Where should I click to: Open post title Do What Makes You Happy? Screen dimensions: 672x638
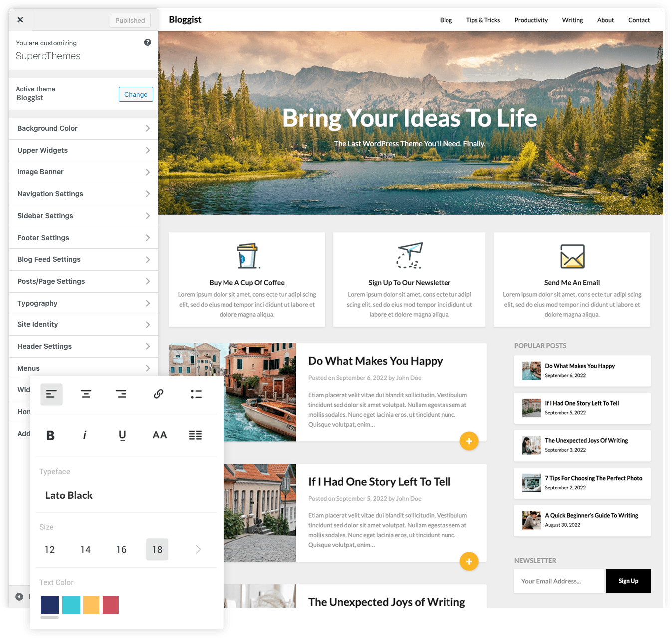[376, 361]
